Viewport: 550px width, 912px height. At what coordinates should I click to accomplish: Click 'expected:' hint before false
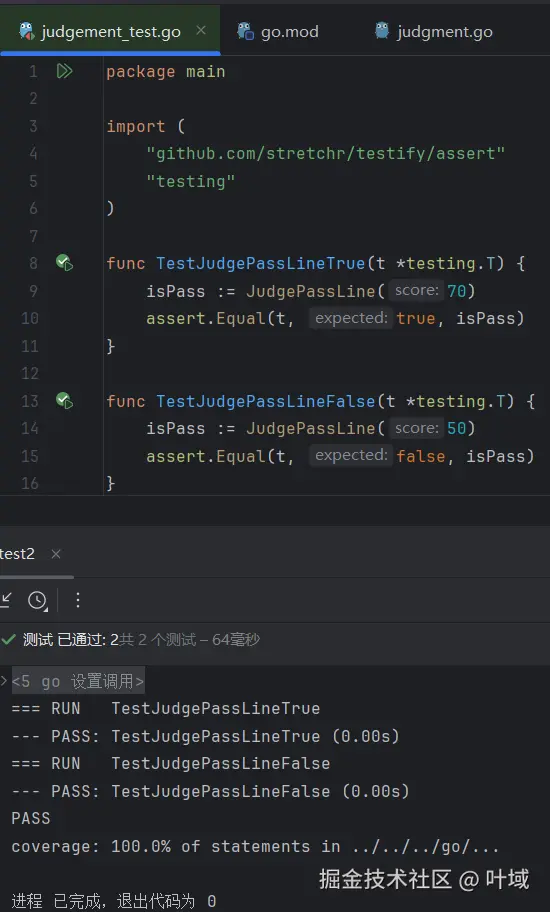tap(351, 455)
